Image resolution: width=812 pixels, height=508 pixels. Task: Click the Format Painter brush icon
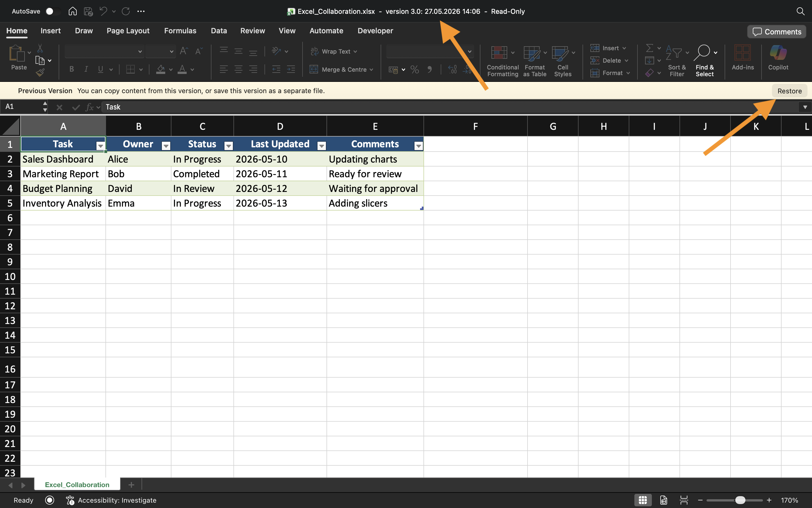coord(40,72)
